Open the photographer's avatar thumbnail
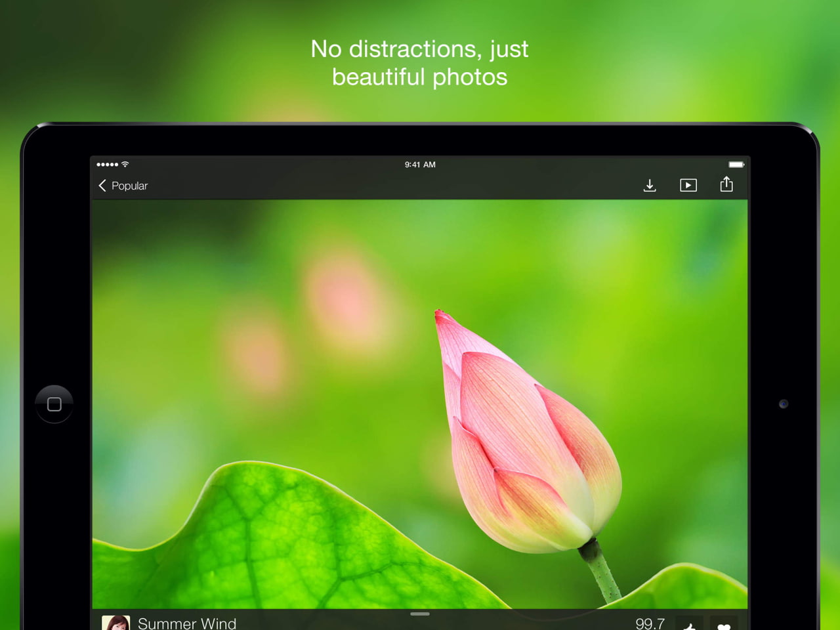 tap(116, 623)
